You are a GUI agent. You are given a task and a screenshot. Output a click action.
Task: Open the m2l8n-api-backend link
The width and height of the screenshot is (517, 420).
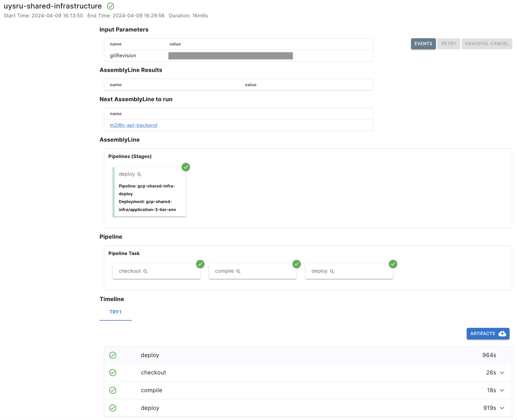133,125
